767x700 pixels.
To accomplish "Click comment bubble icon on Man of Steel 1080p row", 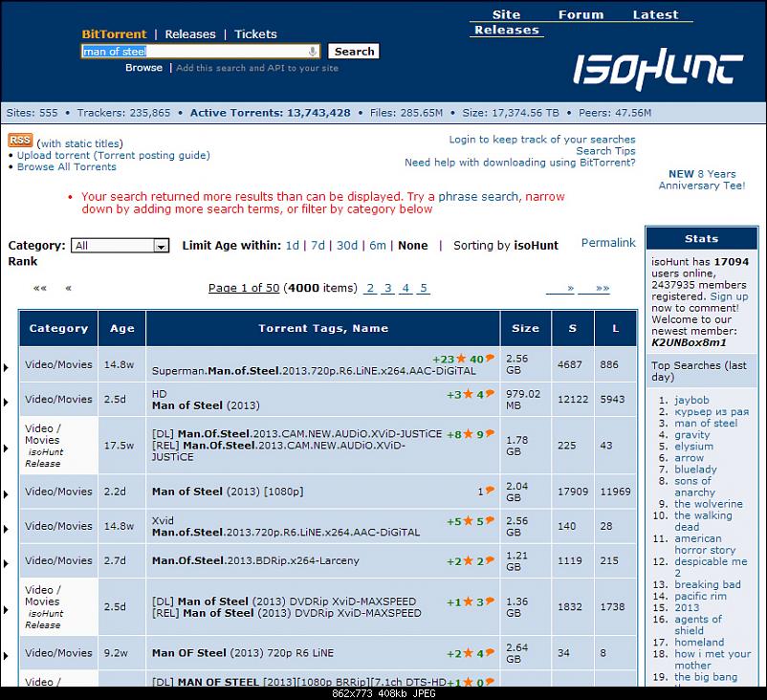I will pyautogui.click(x=490, y=492).
